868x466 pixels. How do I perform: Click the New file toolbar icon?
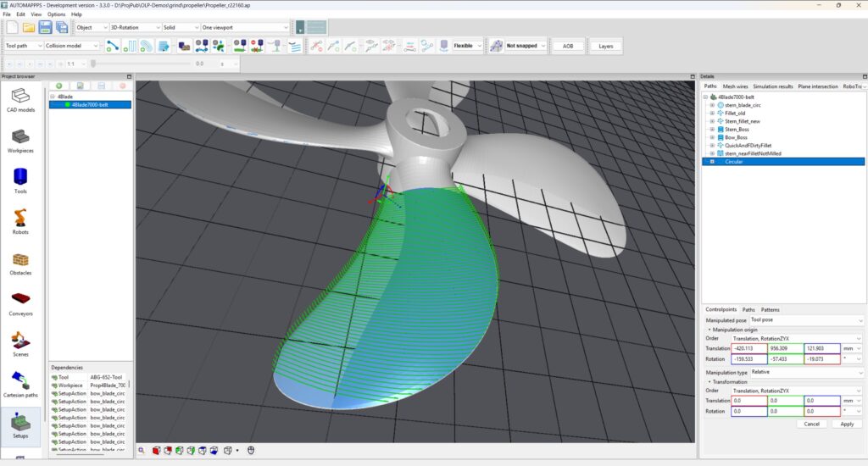click(12, 27)
